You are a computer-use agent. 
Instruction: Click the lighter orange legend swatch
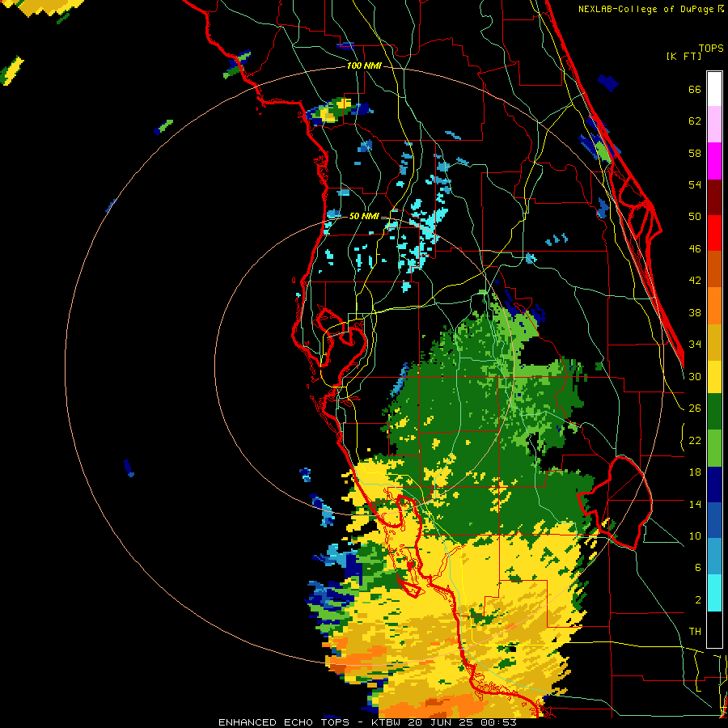[x=714, y=306]
